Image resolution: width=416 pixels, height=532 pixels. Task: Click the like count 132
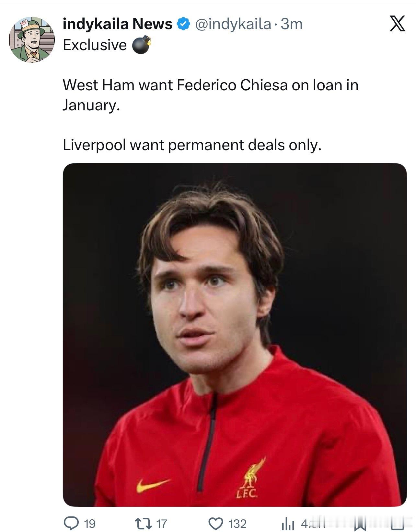237,524
